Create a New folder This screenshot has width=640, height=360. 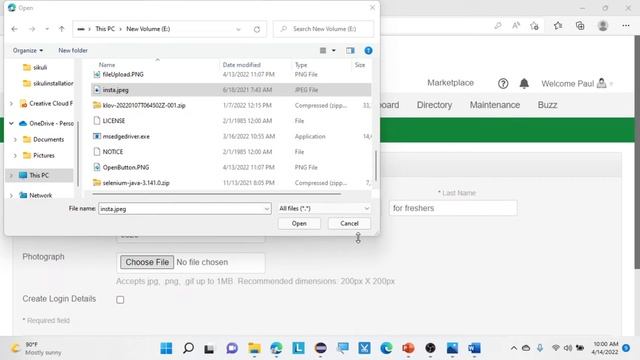(73, 50)
